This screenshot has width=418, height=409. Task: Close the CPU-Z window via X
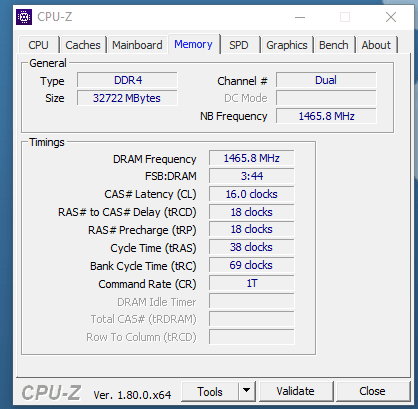pos(391,17)
